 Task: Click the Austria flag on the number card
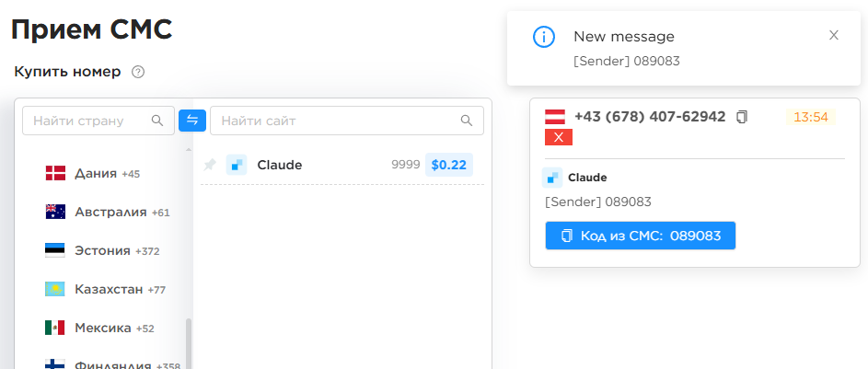coord(555,117)
